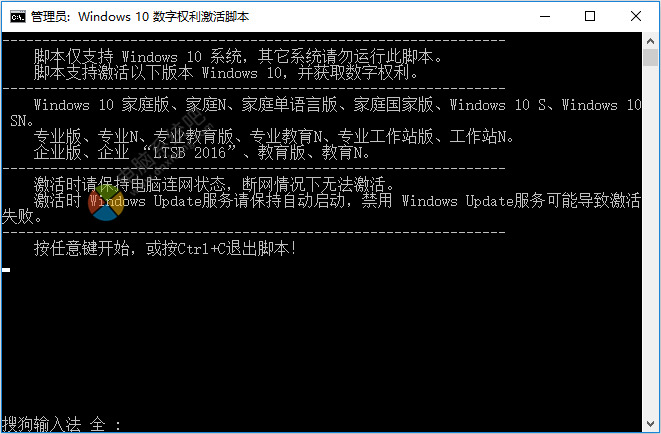Minimize the activation script window
This screenshot has height=434, width=661.
click(x=545, y=16)
